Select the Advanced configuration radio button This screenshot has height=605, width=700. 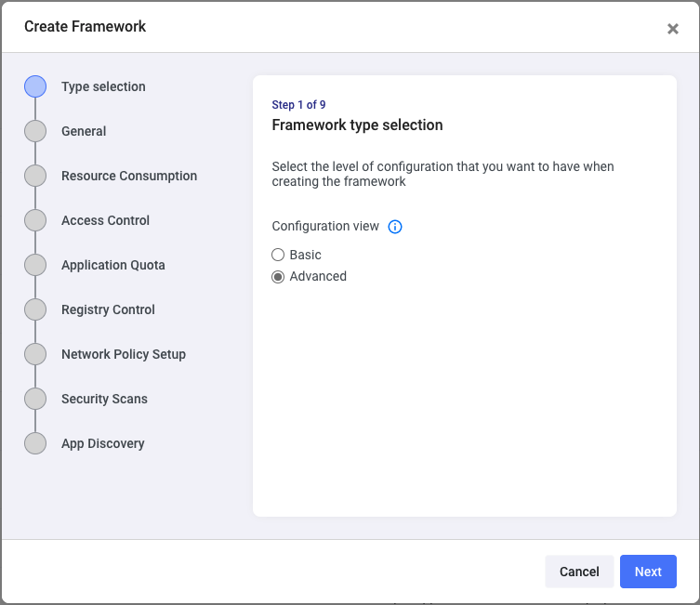click(278, 277)
